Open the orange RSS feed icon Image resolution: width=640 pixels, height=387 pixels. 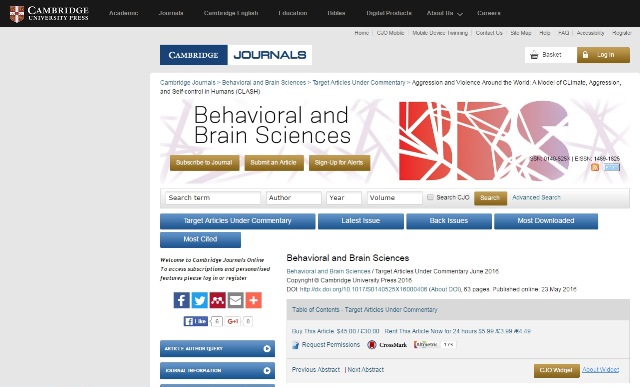pyautogui.click(x=595, y=167)
